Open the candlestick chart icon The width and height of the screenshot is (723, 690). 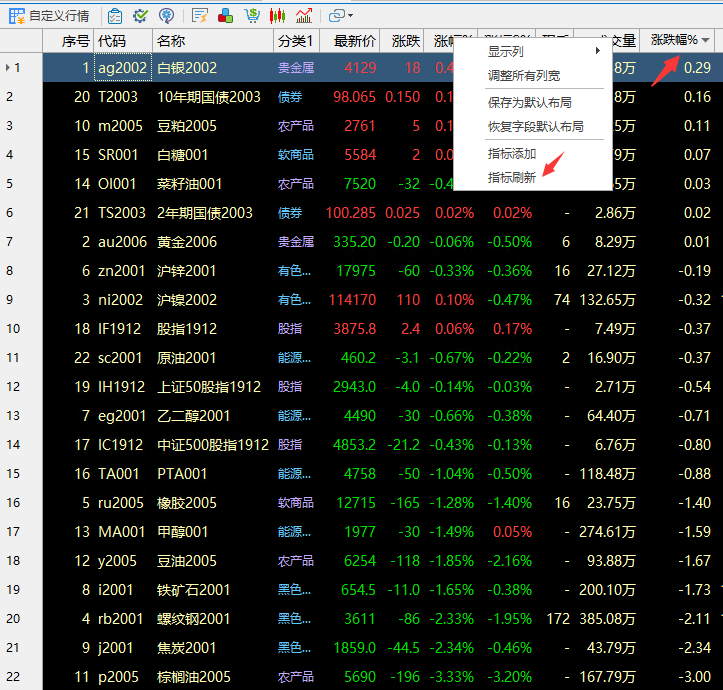[x=278, y=16]
